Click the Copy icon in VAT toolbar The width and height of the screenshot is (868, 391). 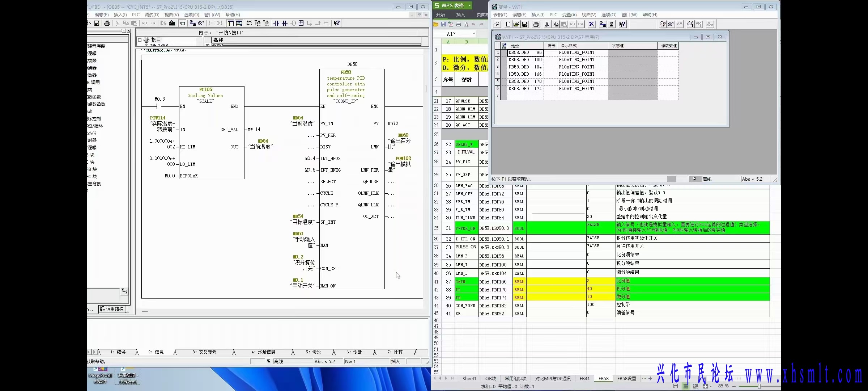[x=556, y=24]
